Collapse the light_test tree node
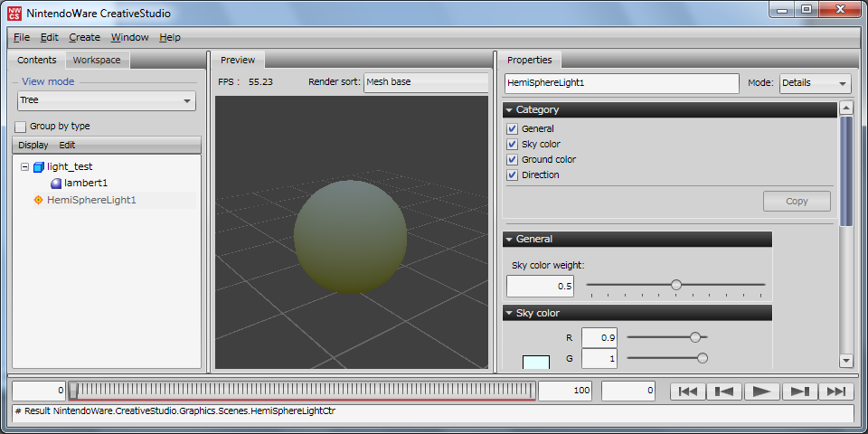Screen dimensions: 868x434 (24, 167)
